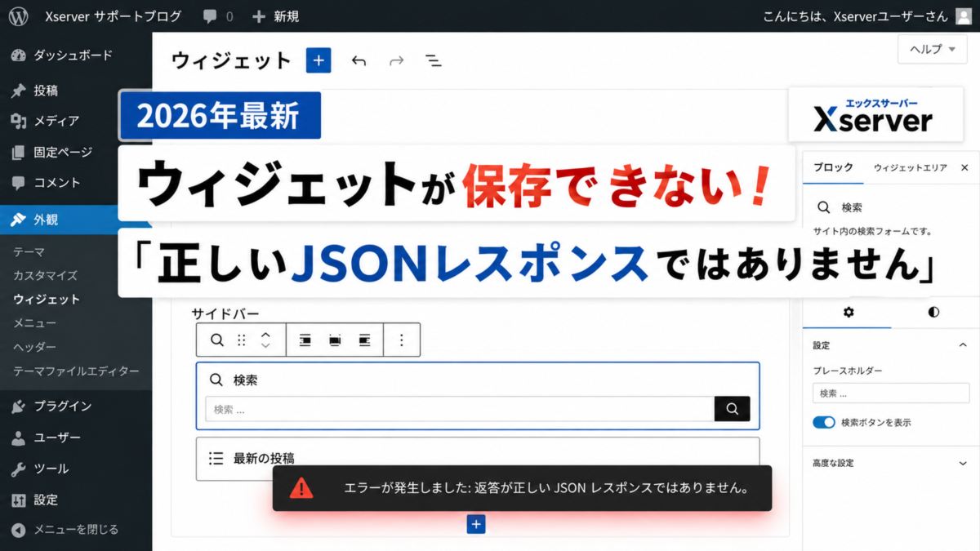
Task: Click the pin icon beside 投稿
Action: [x=19, y=91]
